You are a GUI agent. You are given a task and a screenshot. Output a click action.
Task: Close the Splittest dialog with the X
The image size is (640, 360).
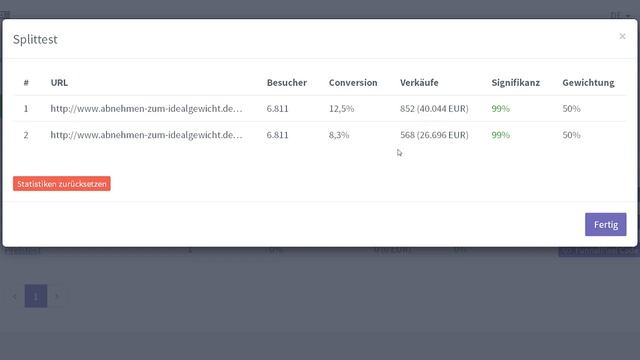pos(622,36)
